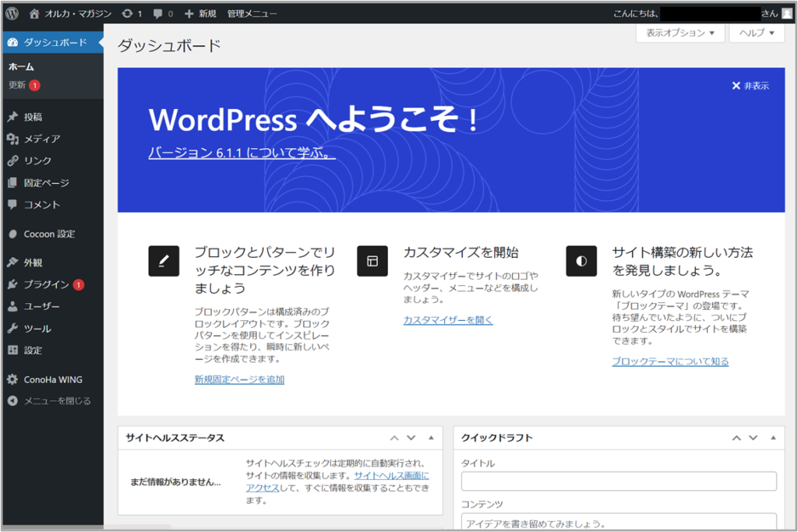Screen dimensions: 798x532
Task: Click the paintbrush icon next to 外観
Action: pos(12,262)
